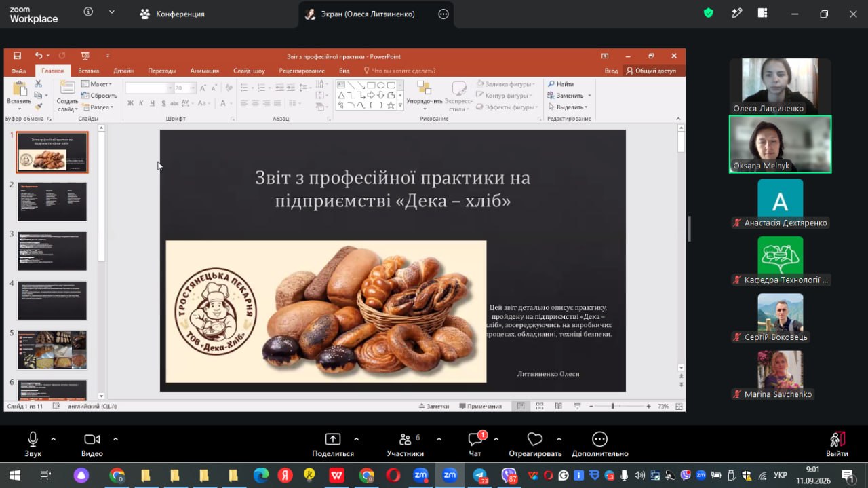Expand audio options arrow beside Звук
Screen dimensions: 868x488
54,439
